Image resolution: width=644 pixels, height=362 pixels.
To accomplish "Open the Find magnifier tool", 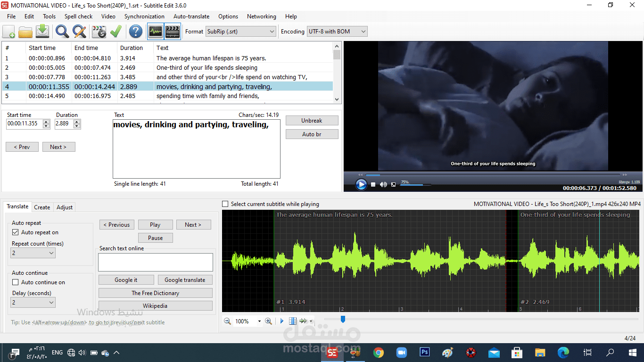I will tap(62, 32).
